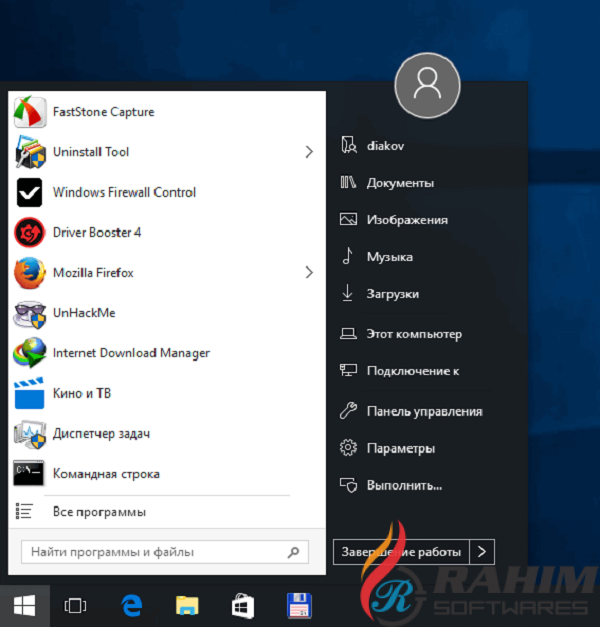Open shutdown options arrow next to Завершение работы
Viewport: 600px width, 627px height.
482,552
